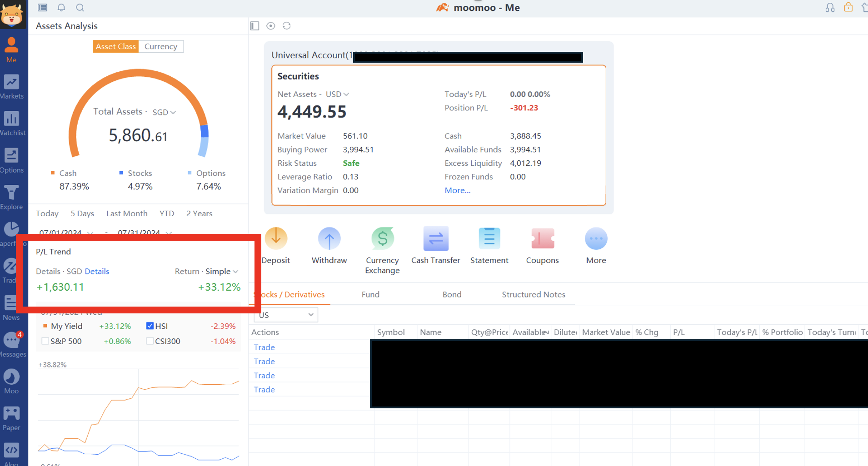The height and width of the screenshot is (466, 868).
Task: Switch to the Structured Notes tab
Action: [534, 295]
